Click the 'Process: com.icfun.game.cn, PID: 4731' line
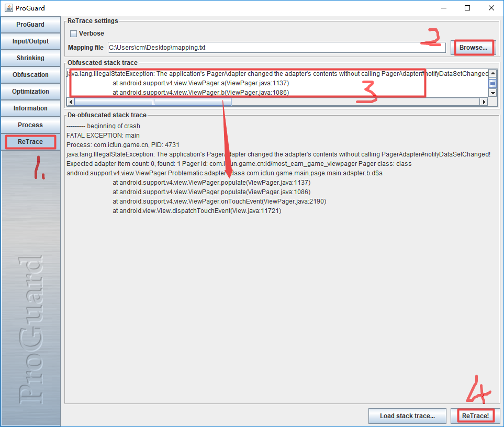This screenshot has height=427, width=504. coord(123,145)
